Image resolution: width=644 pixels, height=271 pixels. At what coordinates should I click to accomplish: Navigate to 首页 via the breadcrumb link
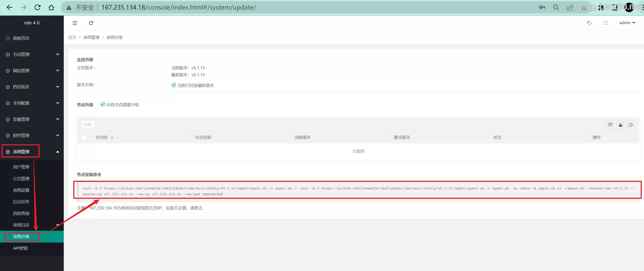[x=72, y=37]
